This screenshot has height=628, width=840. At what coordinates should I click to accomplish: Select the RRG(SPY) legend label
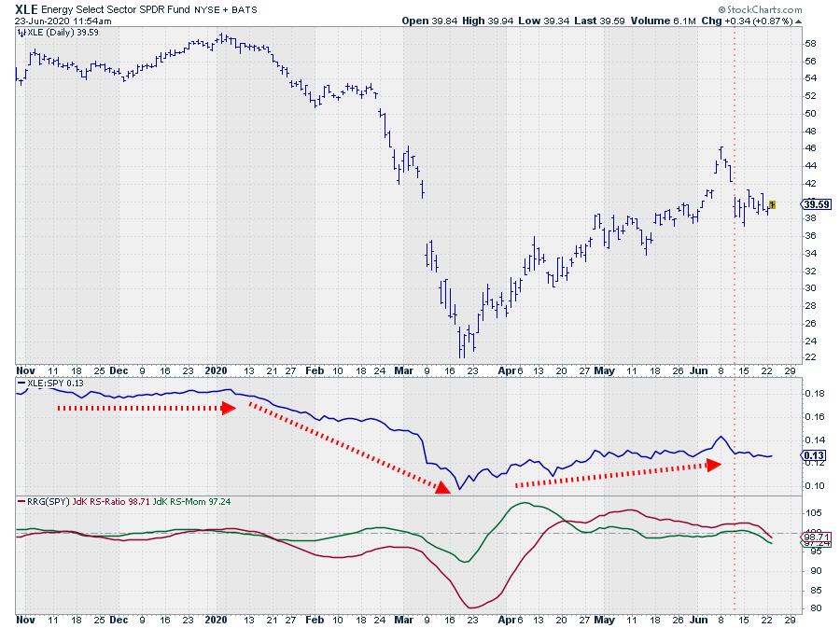[x=49, y=502]
